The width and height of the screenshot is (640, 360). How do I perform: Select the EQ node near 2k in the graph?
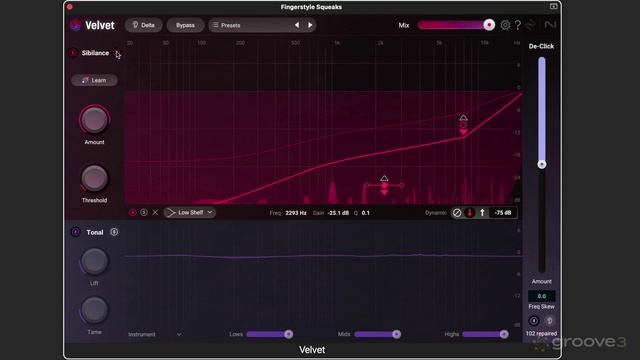[384, 185]
